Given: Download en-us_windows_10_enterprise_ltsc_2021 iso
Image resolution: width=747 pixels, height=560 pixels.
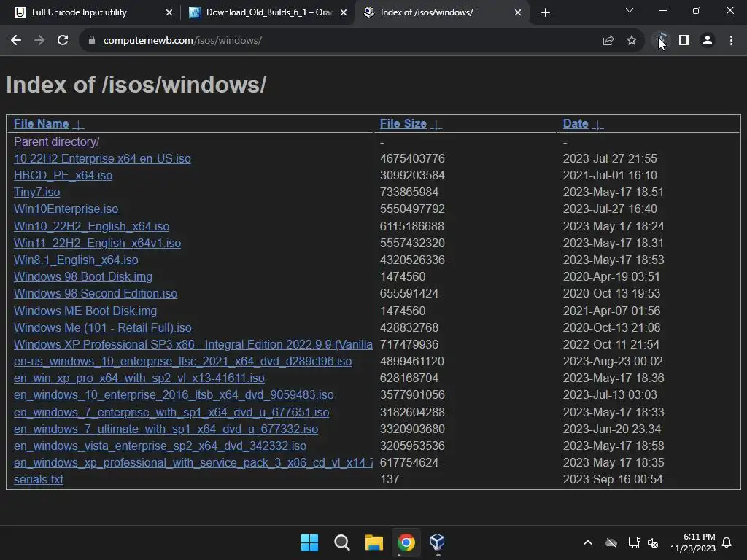Looking at the screenshot, I should click(183, 362).
